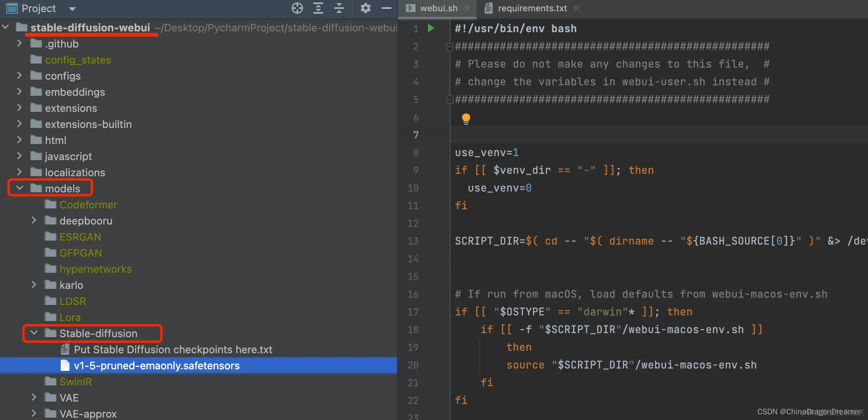Image resolution: width=868 pixels, height=420 pixels.
Task: Click the Collapse All icon in Project toolbar
Action: pos(339,8)
